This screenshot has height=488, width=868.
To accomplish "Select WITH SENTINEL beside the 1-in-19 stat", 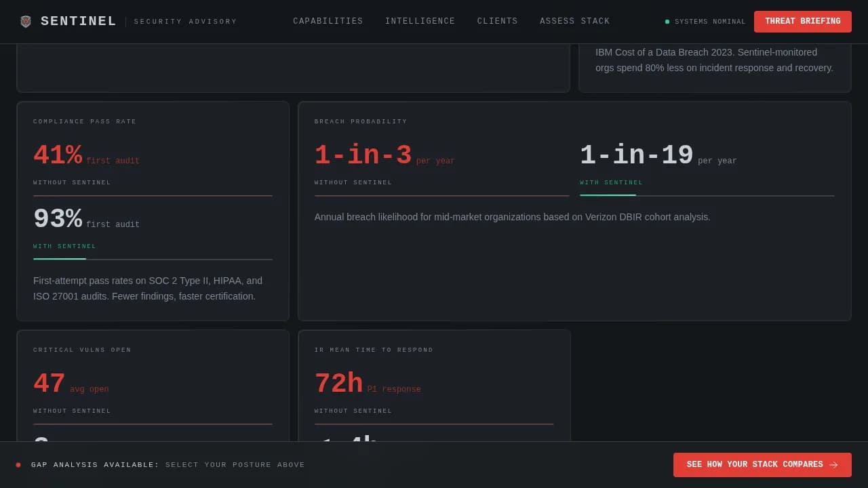I will click(x=609, y=182).
